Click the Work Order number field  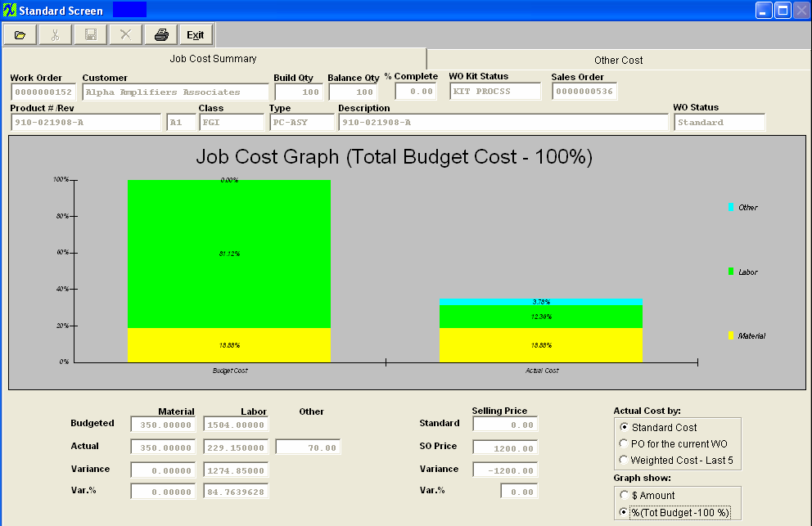(x=43, y=92)
